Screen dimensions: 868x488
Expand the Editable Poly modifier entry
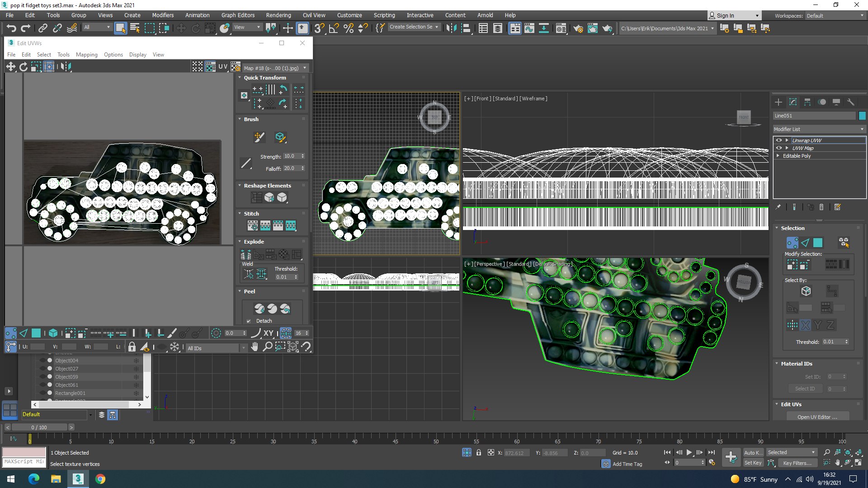click(778, 156)
